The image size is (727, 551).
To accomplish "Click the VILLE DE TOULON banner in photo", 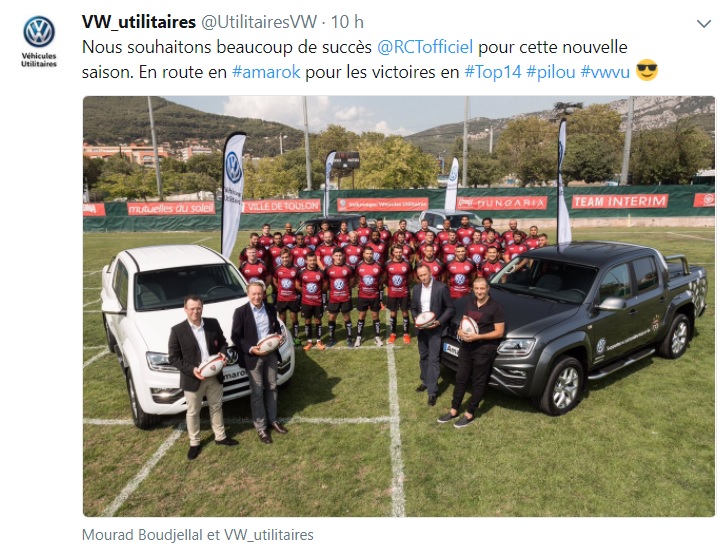I will coord(282,205).
